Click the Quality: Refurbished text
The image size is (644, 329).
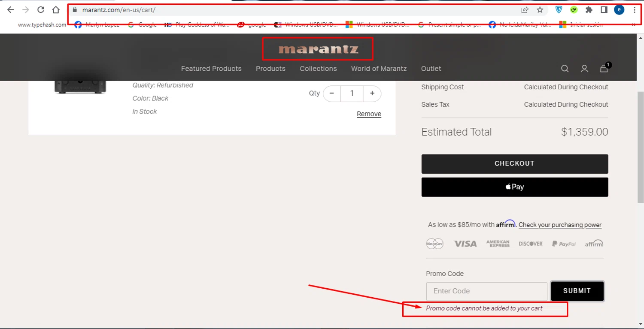163,85
